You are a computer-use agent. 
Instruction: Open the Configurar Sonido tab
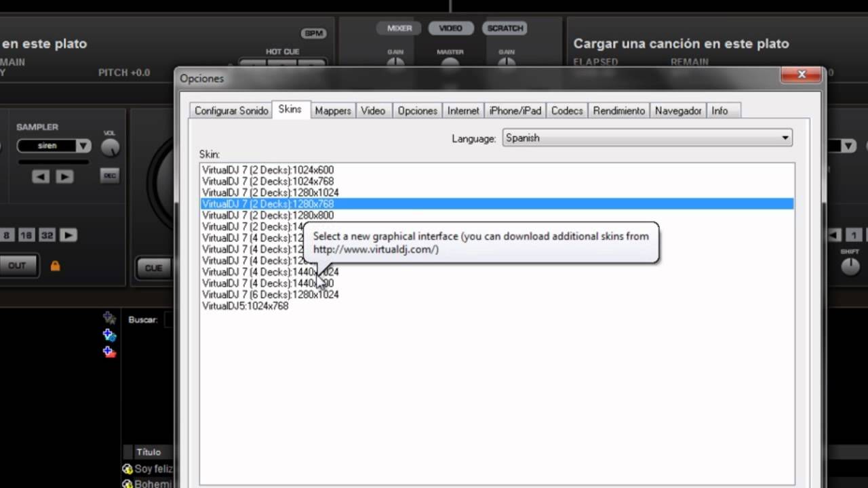click(231, 110)
